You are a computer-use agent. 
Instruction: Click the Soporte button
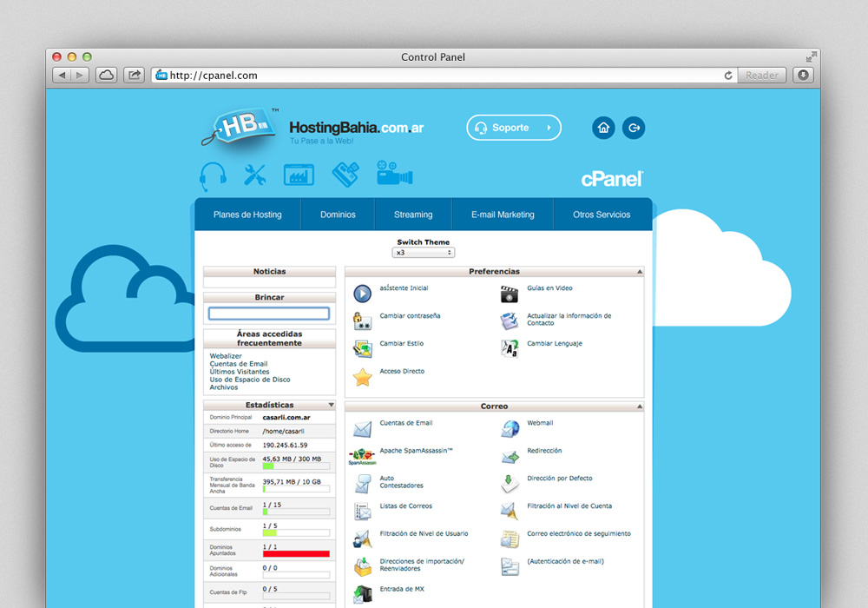coord(514,128)
